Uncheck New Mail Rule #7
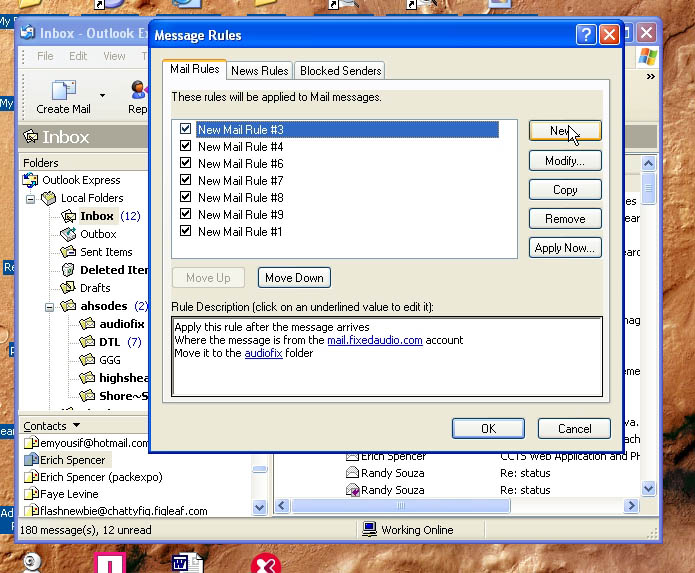Viewport: 695px width, 573px height. click(x=185, y=180)
